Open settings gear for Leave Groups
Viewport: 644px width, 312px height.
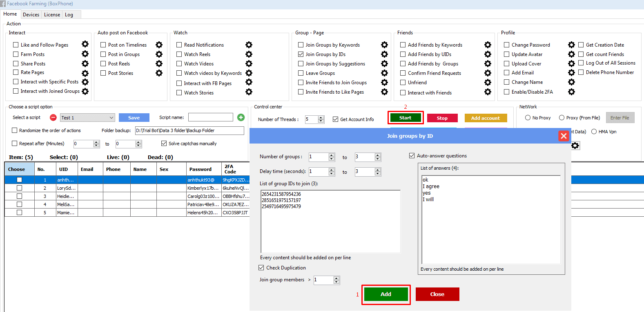pos(384,73)
